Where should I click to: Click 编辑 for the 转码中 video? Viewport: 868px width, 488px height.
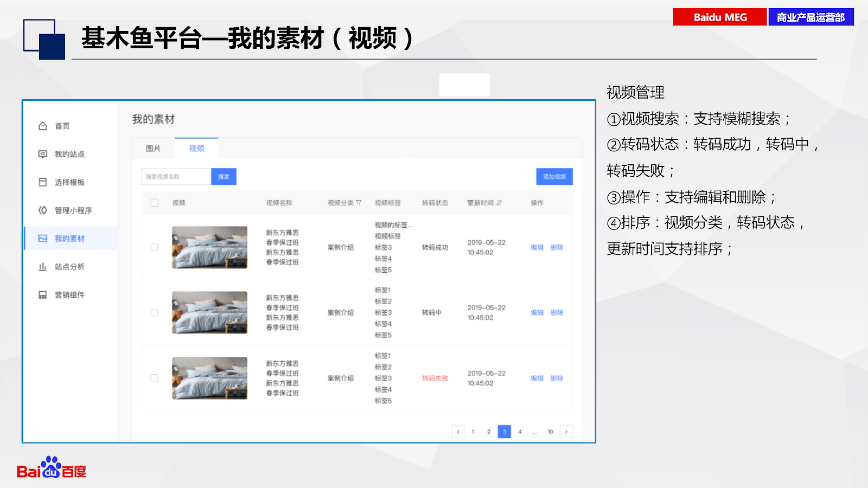click(537, 313)
